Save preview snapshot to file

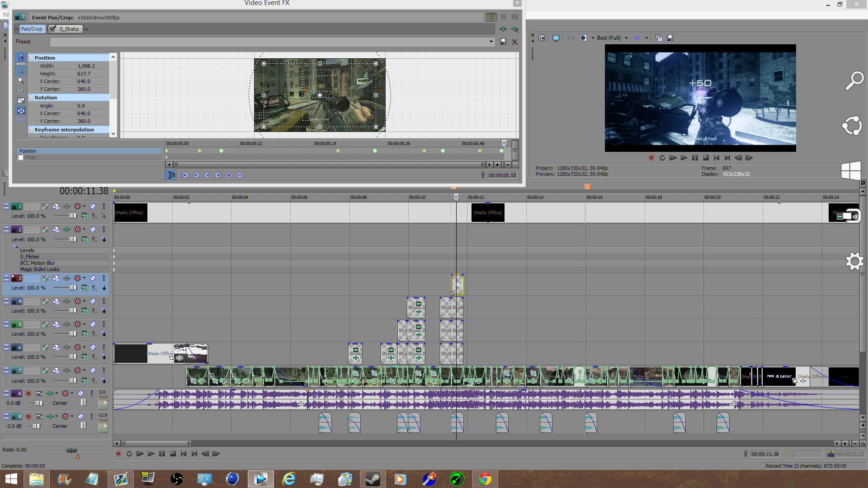coord(670,38)
